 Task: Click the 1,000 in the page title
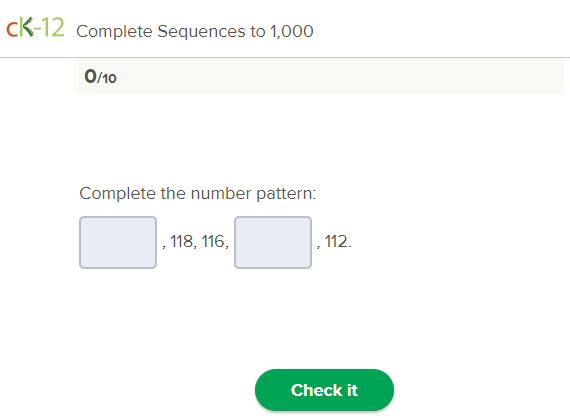[292, 32]
